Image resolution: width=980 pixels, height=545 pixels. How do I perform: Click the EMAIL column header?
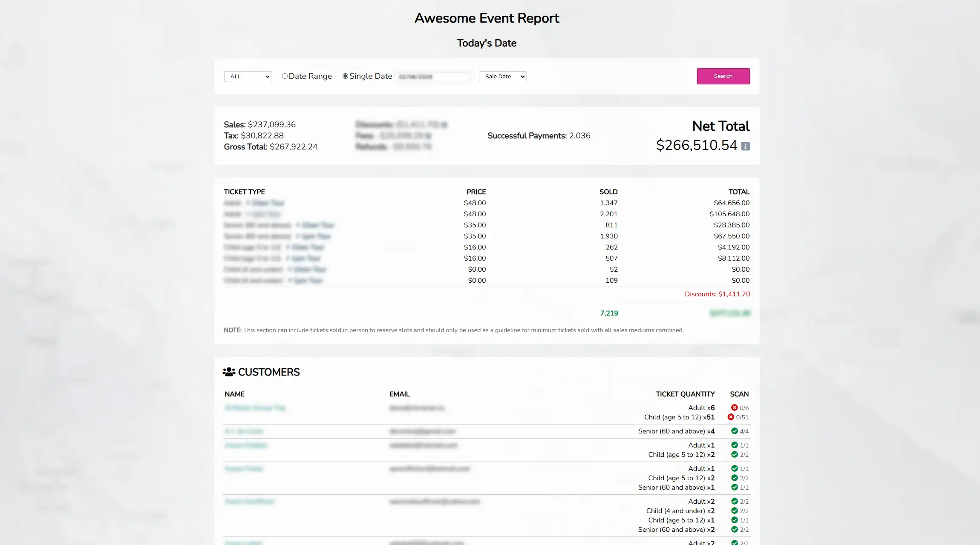pyautogui.click(x=400, y=394)
